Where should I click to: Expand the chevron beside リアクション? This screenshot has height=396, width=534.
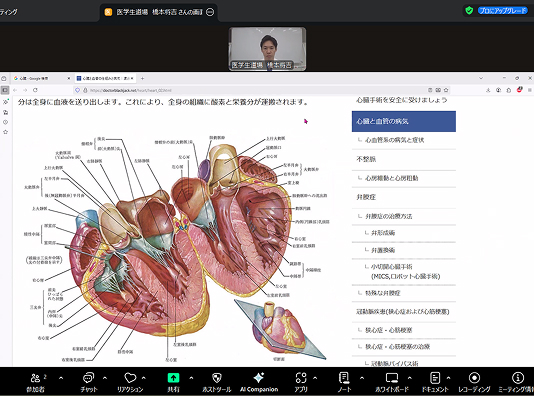click(x=144, y=378)
